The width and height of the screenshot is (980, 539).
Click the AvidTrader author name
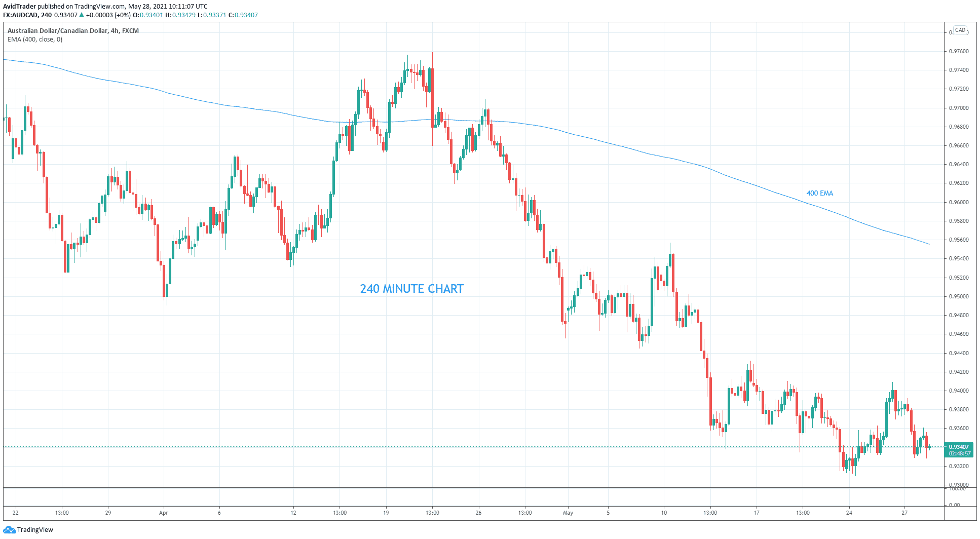pyautogui.click(x=19, y=7)
